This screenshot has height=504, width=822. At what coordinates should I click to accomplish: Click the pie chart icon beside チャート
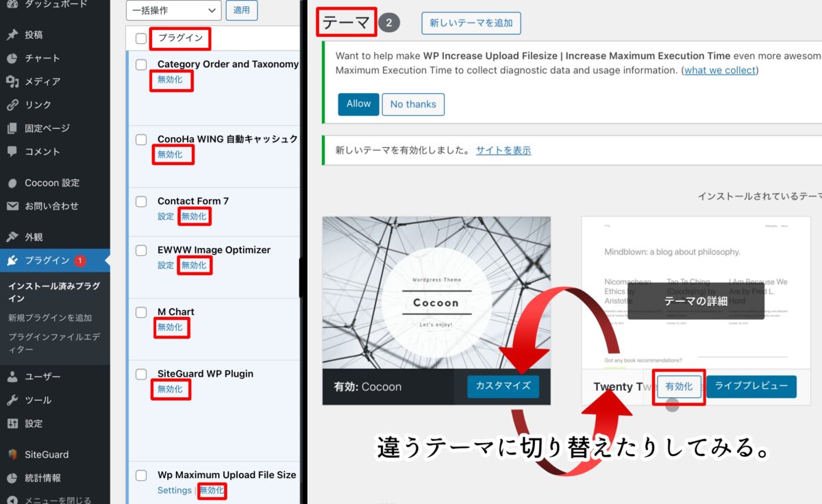pyautogui.click(x=12, y=58)
